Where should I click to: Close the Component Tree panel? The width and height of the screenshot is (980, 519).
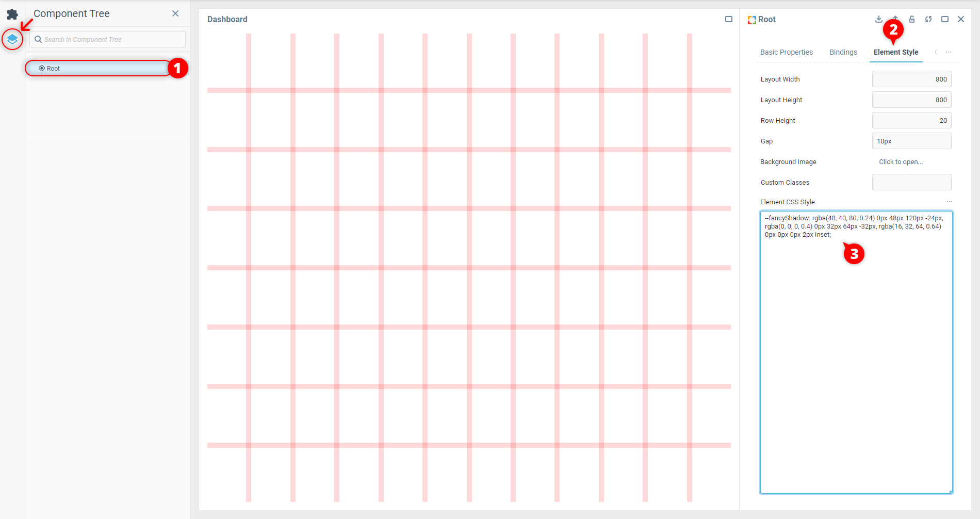tap(175, 13)
